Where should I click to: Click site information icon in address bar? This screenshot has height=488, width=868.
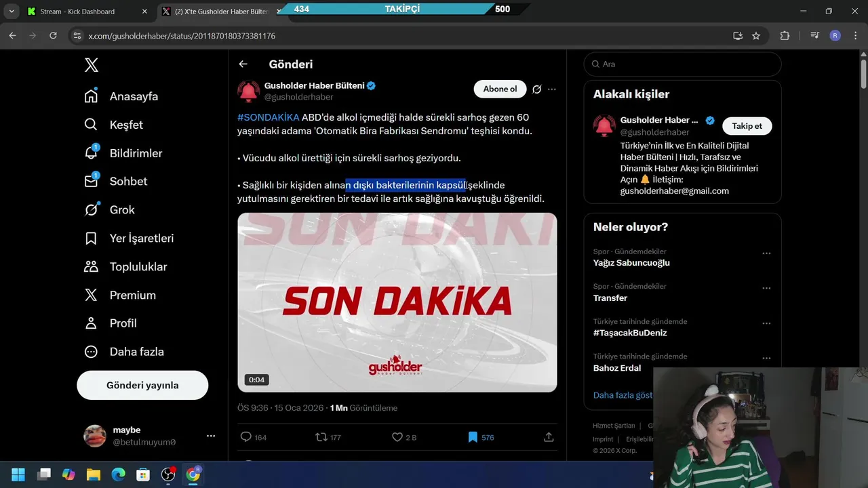click(x=77, y=36)
